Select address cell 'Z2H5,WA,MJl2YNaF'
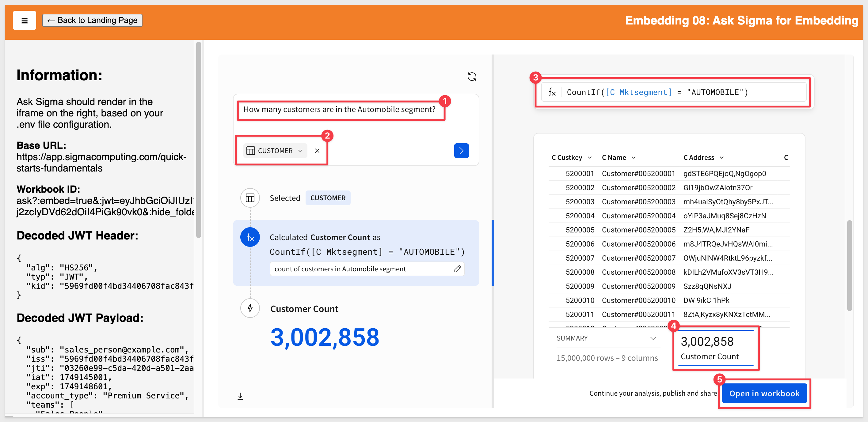Viewport: 868px width, 422px height. tap(716, 230)
